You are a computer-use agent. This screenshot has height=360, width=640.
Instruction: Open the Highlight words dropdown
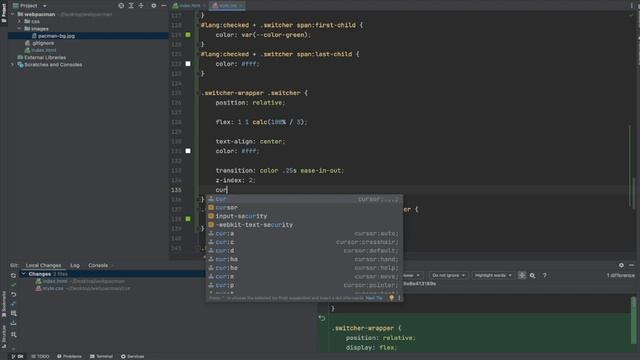493,276
